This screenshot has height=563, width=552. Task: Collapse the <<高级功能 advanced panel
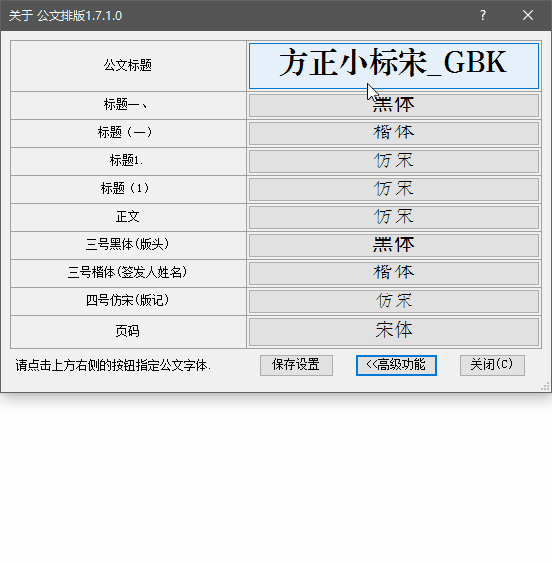pyautogui.click(x=396, y=365)
